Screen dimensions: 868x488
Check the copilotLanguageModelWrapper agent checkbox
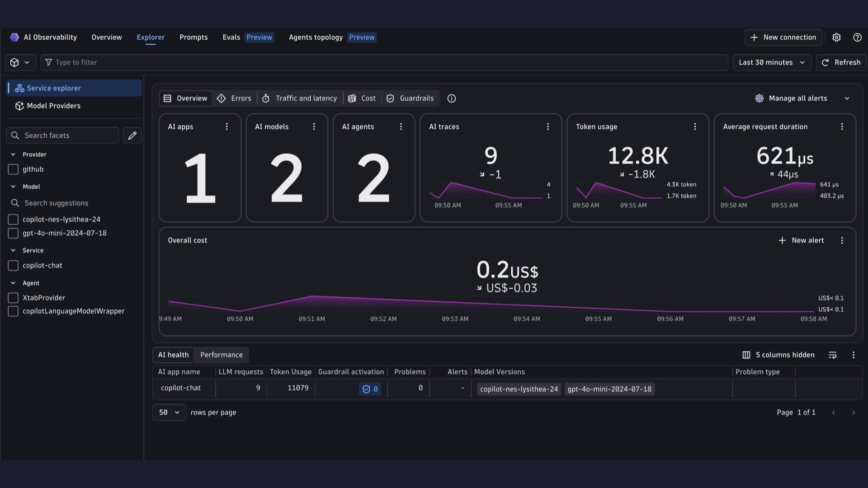click(13, 311)
